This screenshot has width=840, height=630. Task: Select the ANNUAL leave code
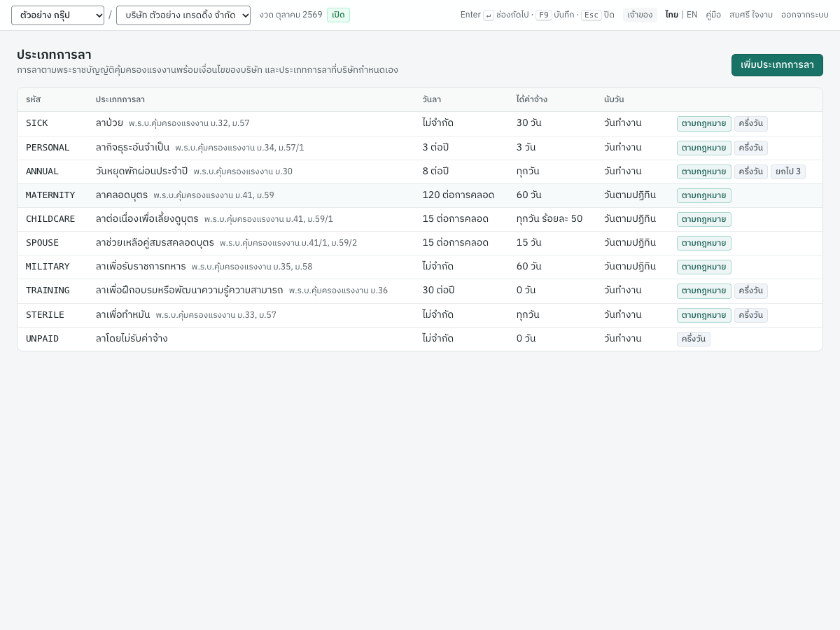pos(42,171)
